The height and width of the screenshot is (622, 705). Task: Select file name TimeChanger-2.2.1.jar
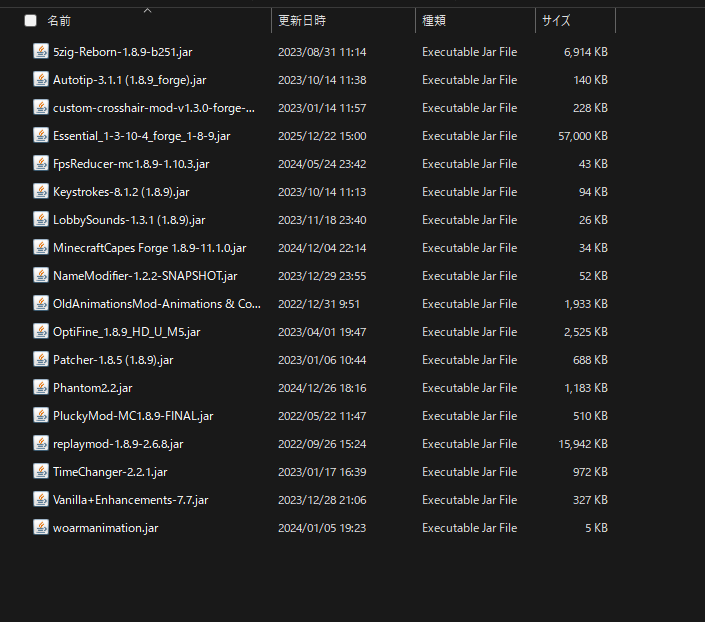pos(110,472)
